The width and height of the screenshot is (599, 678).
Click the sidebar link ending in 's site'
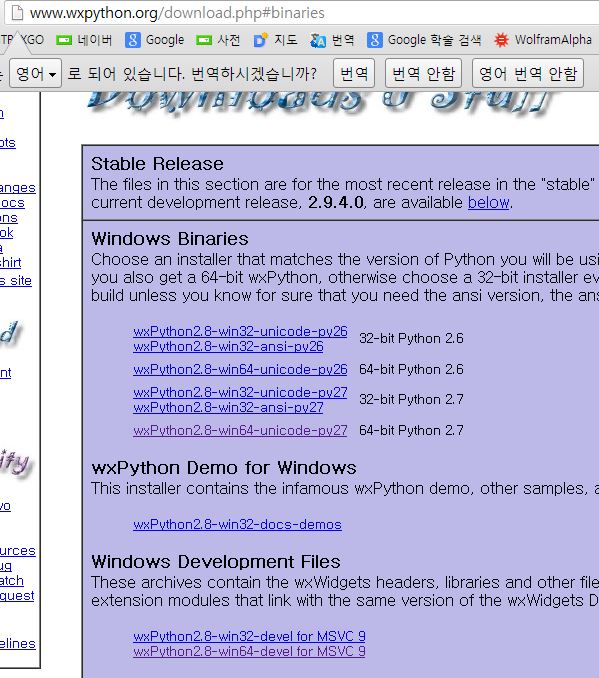coord(16,281)
